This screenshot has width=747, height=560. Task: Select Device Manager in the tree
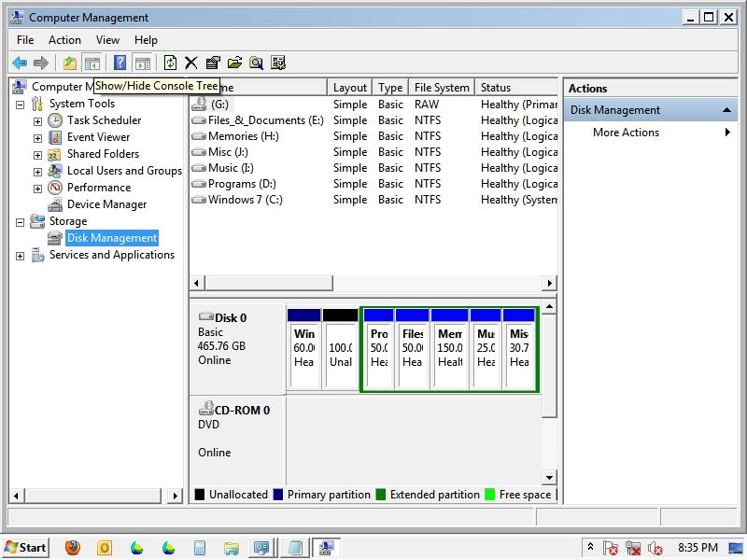(106, 204)
